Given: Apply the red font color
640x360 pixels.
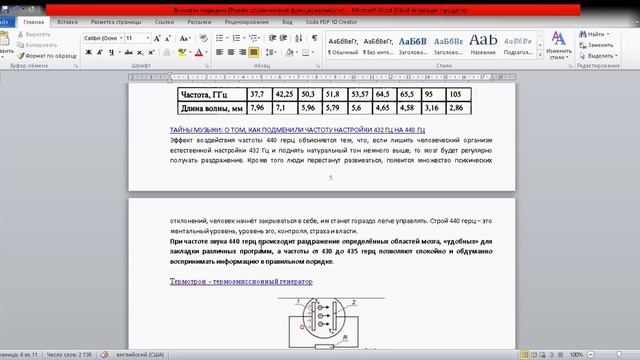Looking at the screenshot, I should (199, 52).
